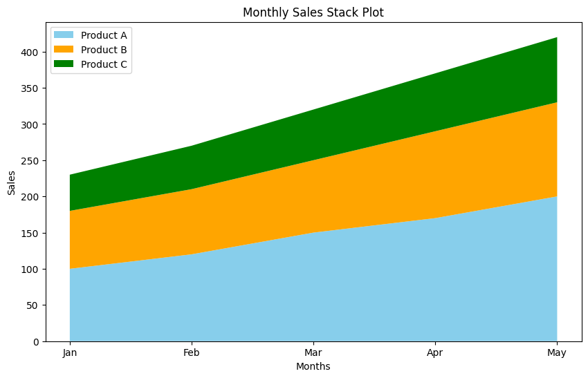Viewport: 588px width, 378px height.
Task: Select the 'Product C' legend label text
Action: point(104,64)
